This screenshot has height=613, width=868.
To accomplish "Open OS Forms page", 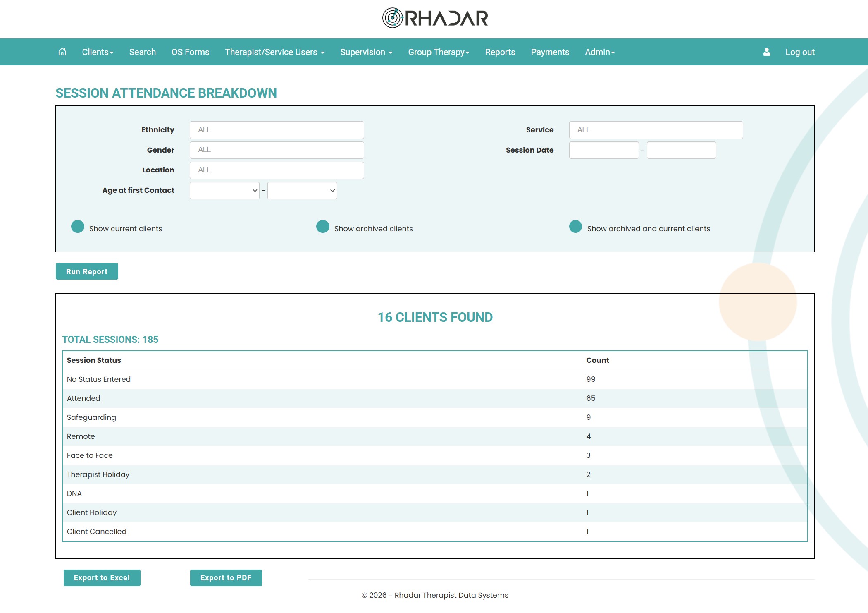I will click(x=191, y=52).
